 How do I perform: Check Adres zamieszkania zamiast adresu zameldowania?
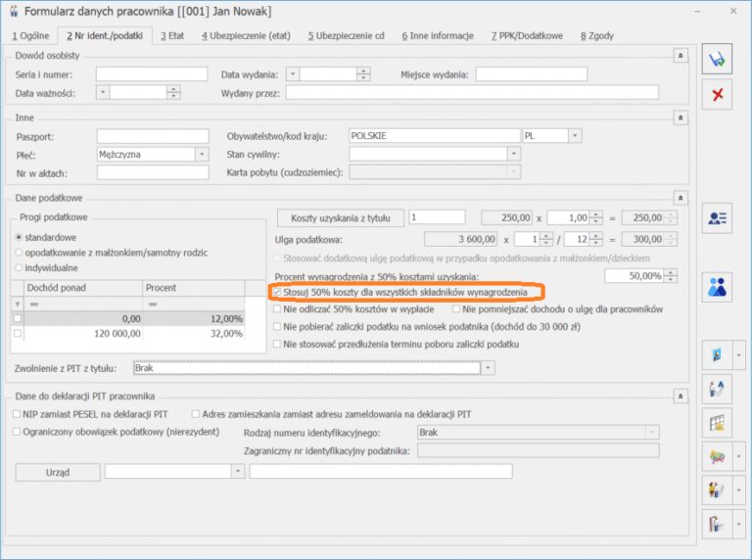[195, 414]
